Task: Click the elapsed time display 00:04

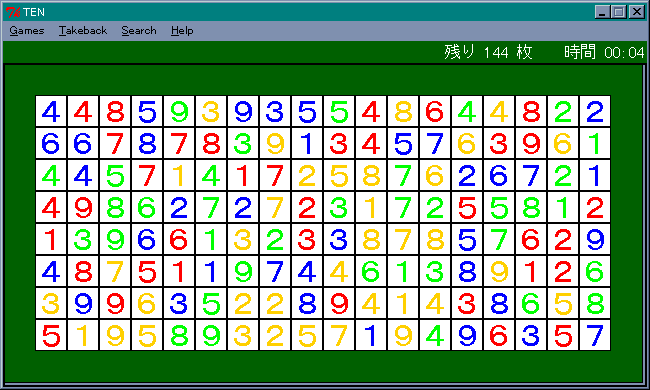Action: click(624, 53)
